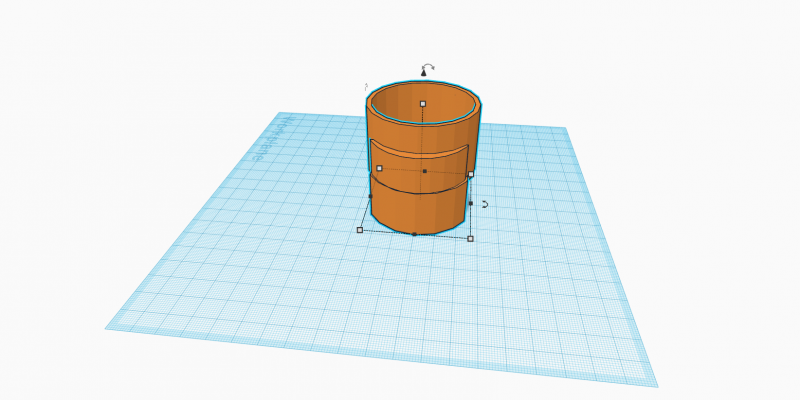Click the black center dot on the cylinder

pos(424,171)
